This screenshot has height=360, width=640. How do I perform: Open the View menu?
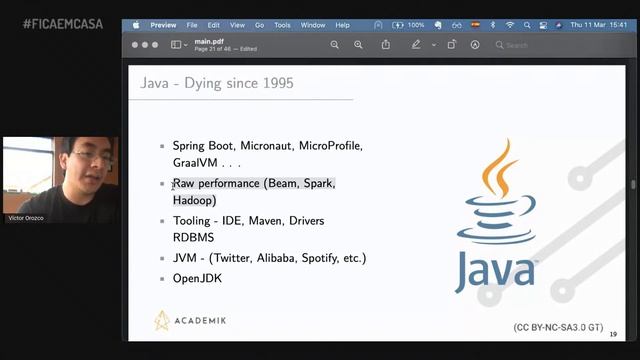237,25
